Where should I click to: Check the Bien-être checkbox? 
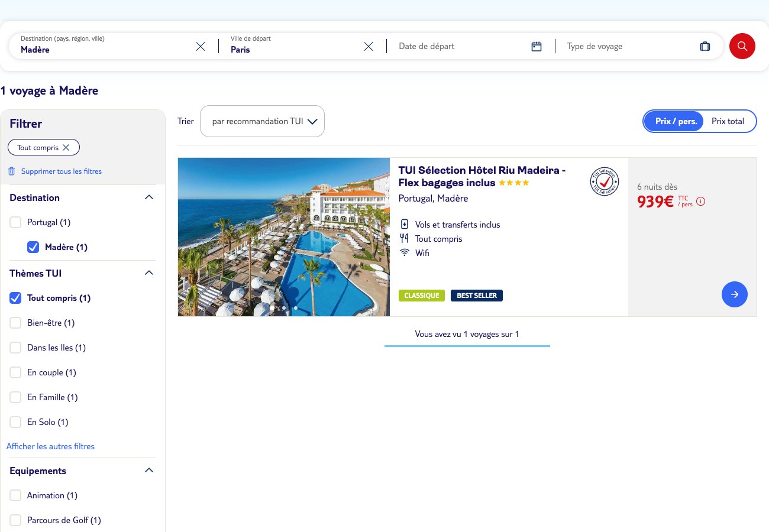[15, 323]
